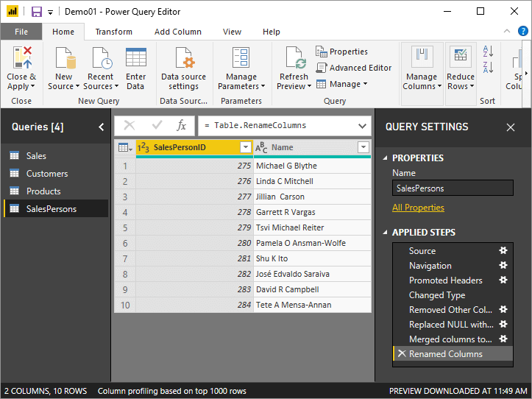This screenshot has width=532, height=399.
Task: Open All Properties link
Action: pos(418,208)
